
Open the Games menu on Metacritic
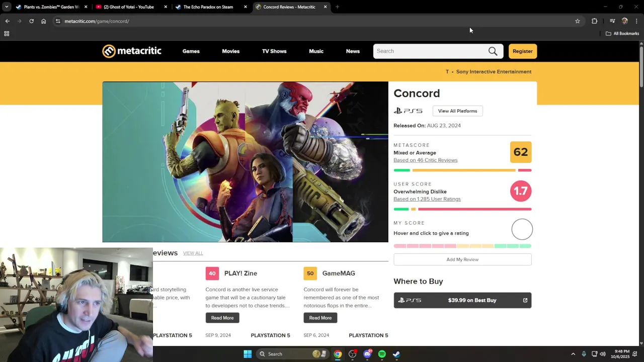coord(191,51)
